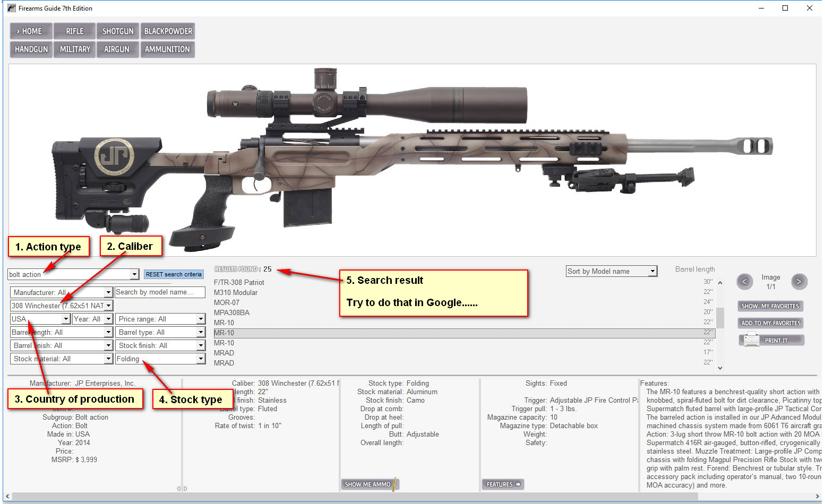The width and height of the screenshot is (825, 504).
Task: Click the SHOW ME AMMO button
Action: coord(369,484)
